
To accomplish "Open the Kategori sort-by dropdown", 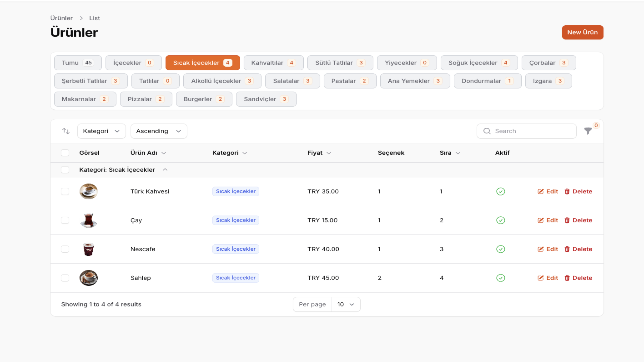I will 101,131.
